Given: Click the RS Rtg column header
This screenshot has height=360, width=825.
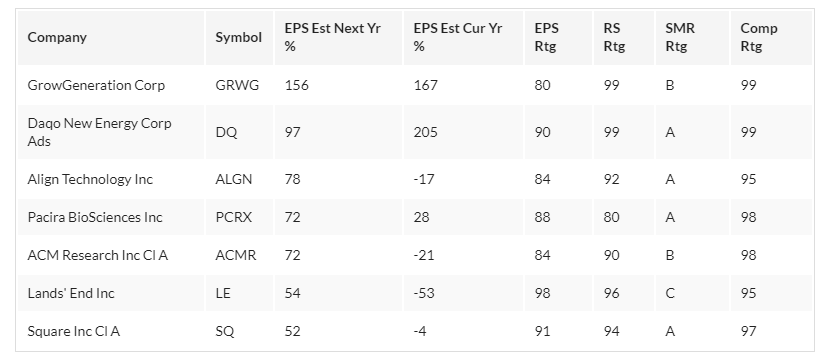Looking at the screenshot, I should [614, 37].
